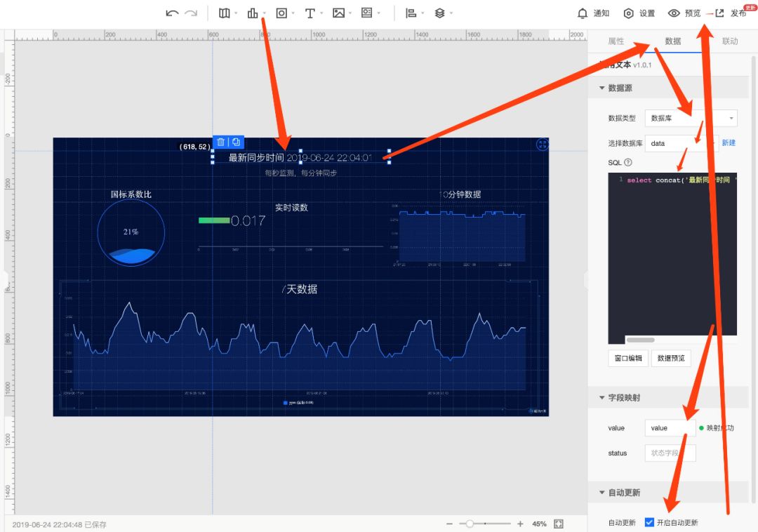This screenshot has width=758, height=532.
Task: Select the 21% water level gauge
Action: tap(131, 232)
